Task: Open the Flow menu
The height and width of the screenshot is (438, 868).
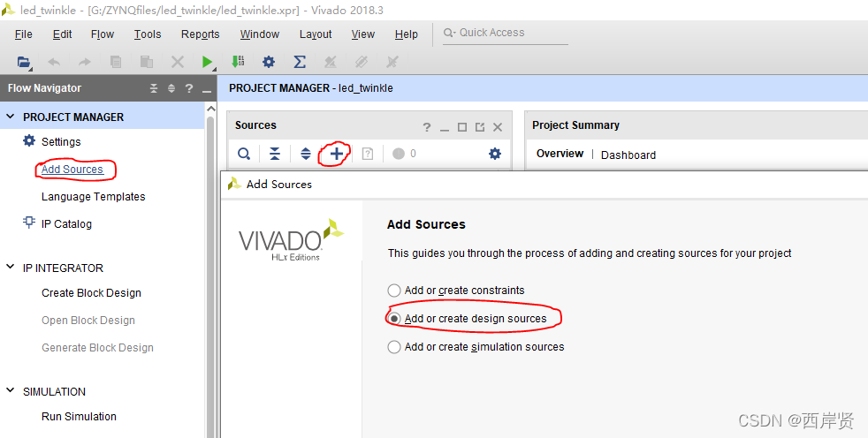Action: coord(103,34)
